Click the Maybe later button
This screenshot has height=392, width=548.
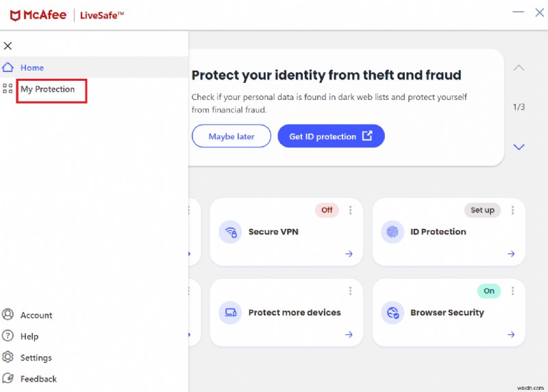pos(232,136)
